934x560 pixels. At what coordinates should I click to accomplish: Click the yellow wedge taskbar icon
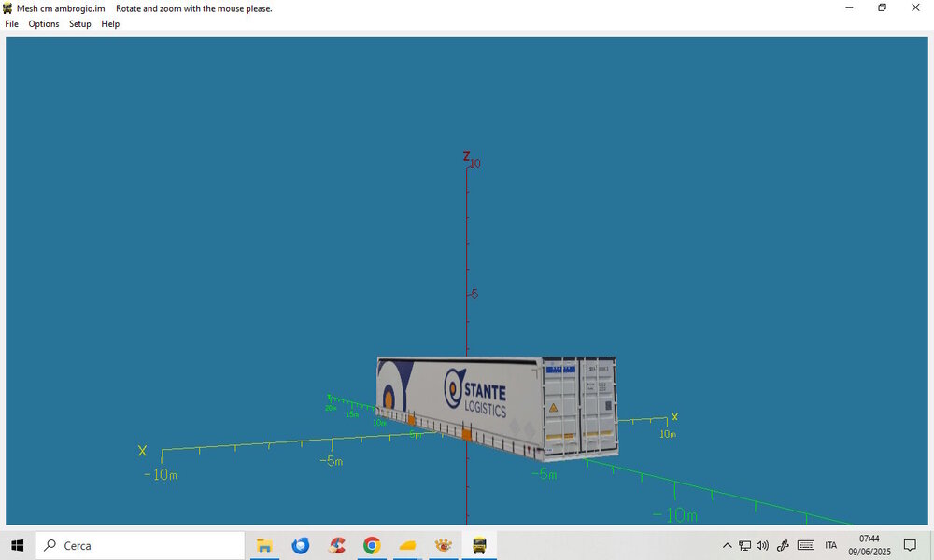pyautogui.click(x=407, y=545)
